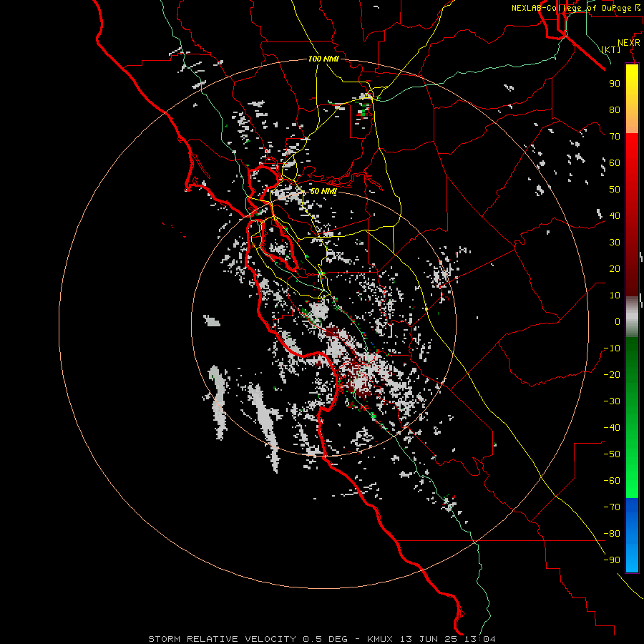Select the 10 value on velocity scale
The width and height of the screenshot is (644, 644).
click(x=615, y=296)
